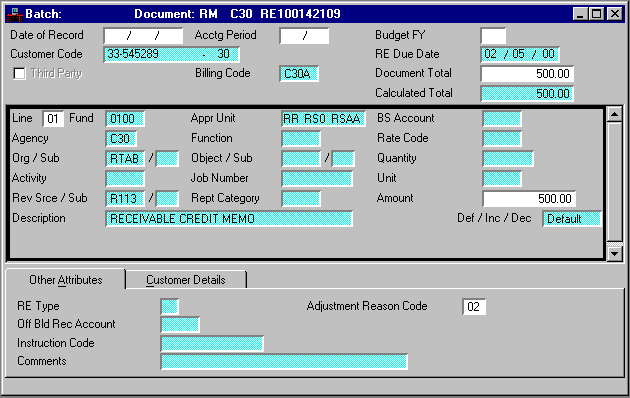The width and height of the screenshot is (630, 398).
Task: Click the Off Bld Rec Account field
Action: coord(180,325)
